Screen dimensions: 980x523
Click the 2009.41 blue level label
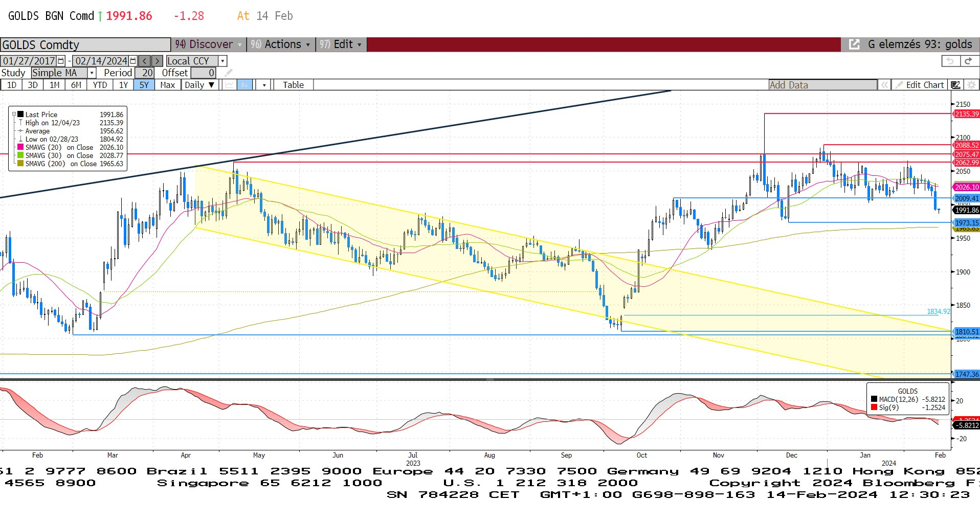967,198
